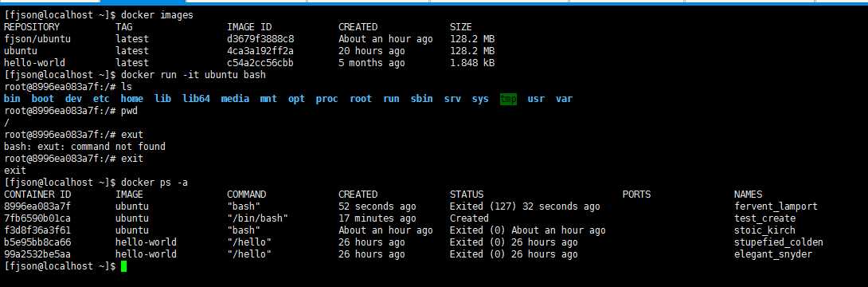Click the green cursor at final prompt
Screen dimensions: 868x287
click(124, 266)
